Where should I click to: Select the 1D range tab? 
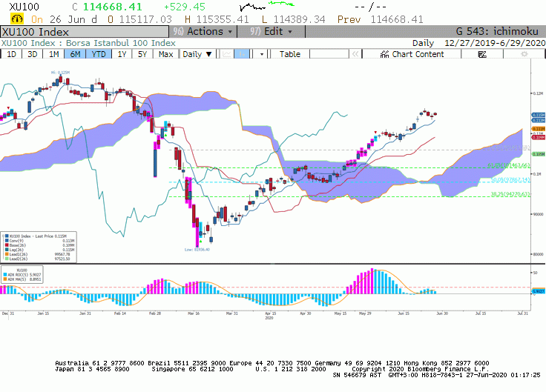point(11,54)
